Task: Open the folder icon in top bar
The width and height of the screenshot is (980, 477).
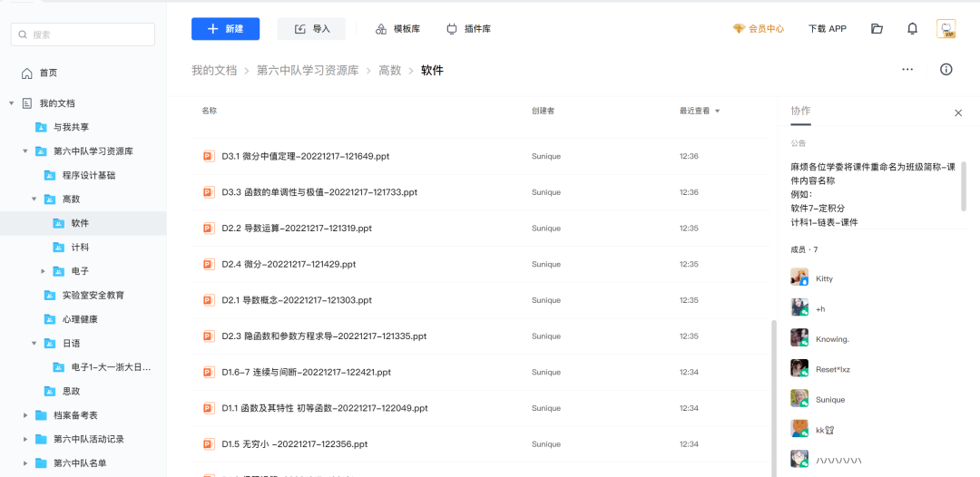Action: (877, 29)
